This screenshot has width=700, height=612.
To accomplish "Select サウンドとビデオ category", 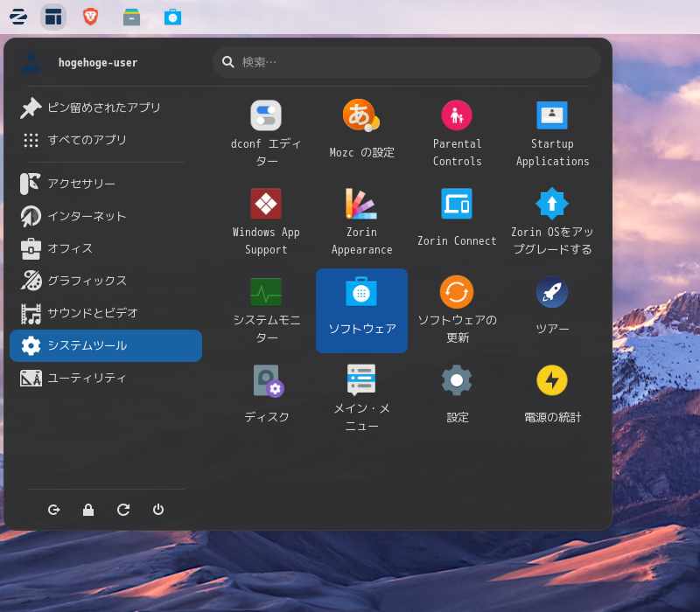I will pyautogui.click(x=106, y=313).
